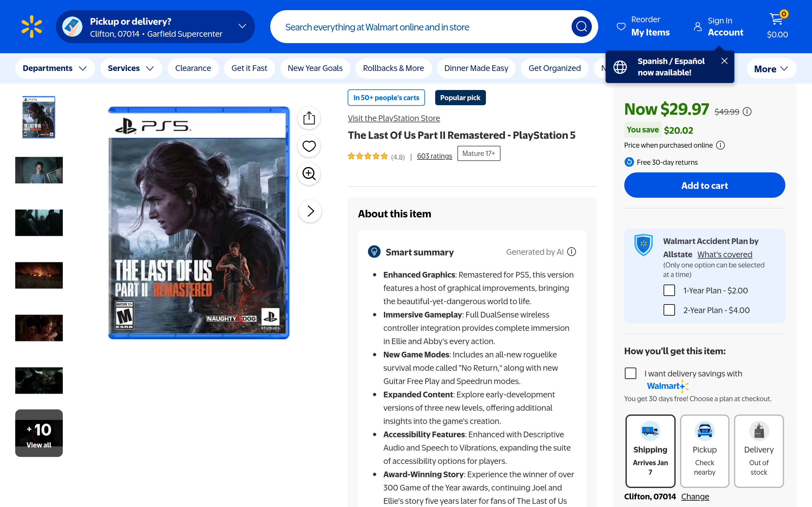
Task: Show next product image arrow
Action: pos(311,211)
